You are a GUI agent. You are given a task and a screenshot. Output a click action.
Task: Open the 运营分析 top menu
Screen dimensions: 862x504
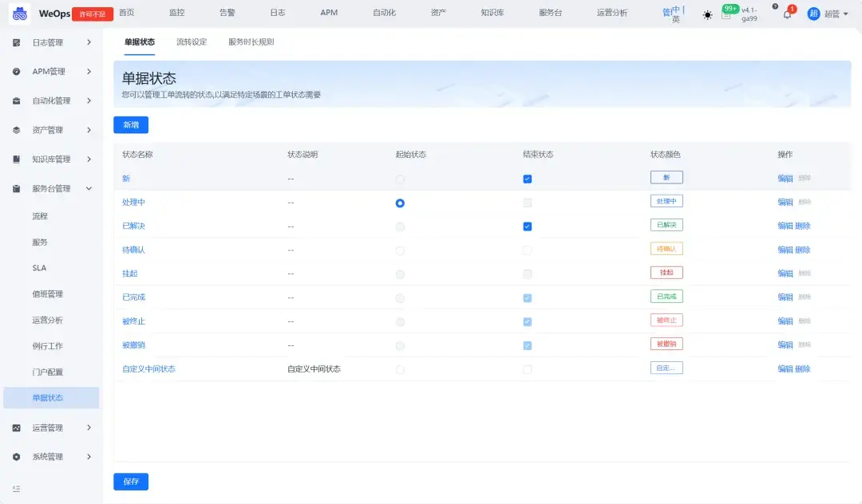click(x=612, y=13)
